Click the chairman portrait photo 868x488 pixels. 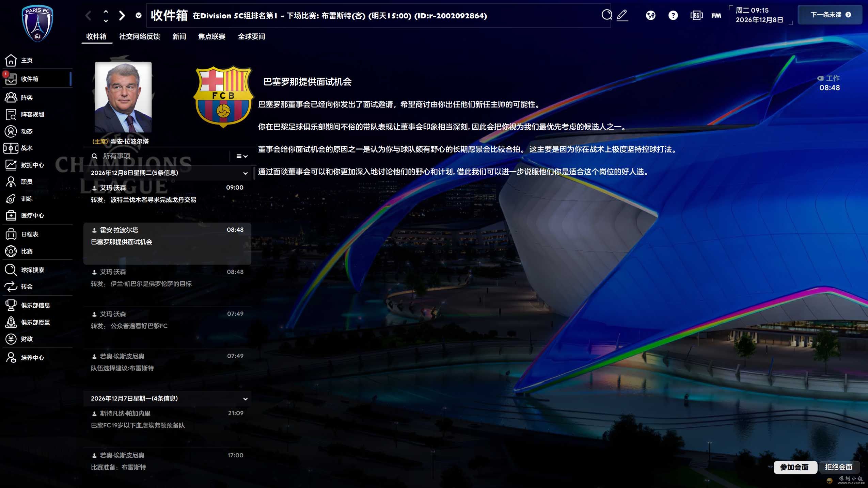tap(123, 97)
